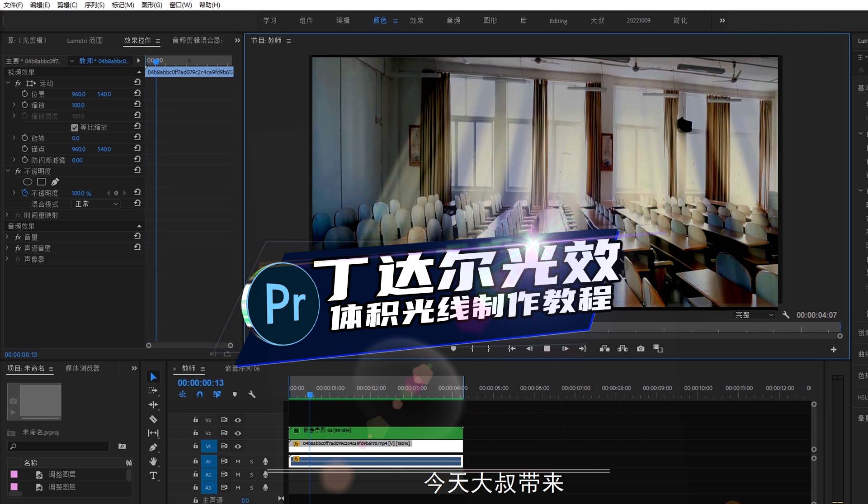
Task: Collapse the Opacity effect group
Action: pyautogui.click(x=8, y=171)
